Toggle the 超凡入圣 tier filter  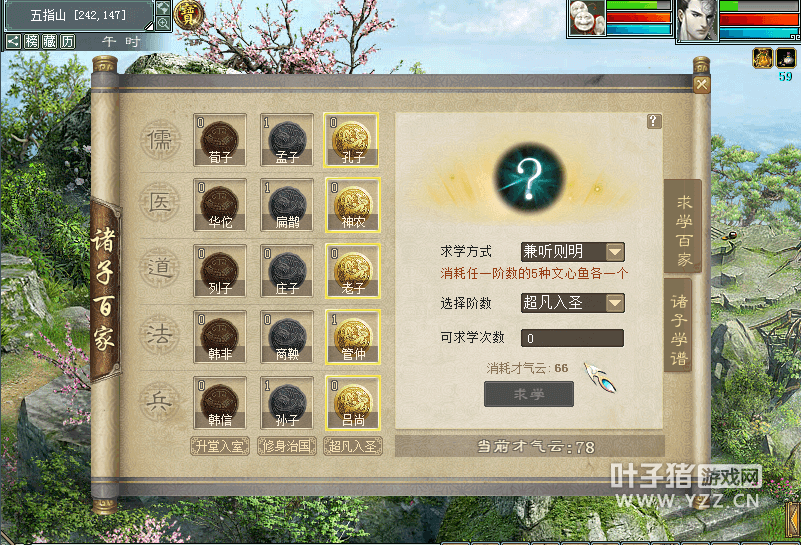click(x=352, y=446)
